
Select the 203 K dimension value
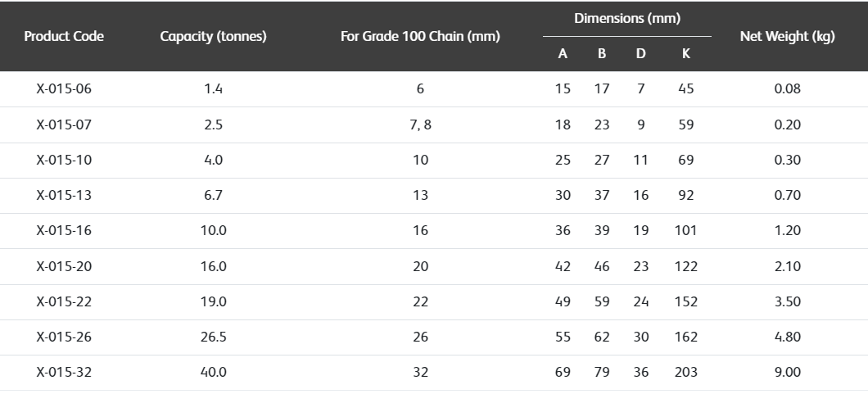pyautogui.click(x=686, y=372)
